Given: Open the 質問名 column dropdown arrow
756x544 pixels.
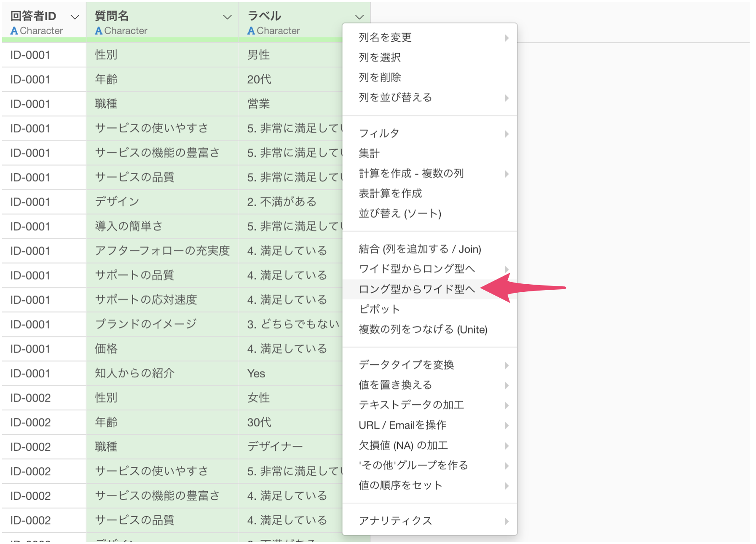Looking at the screenshot, I should coord(227,17).
